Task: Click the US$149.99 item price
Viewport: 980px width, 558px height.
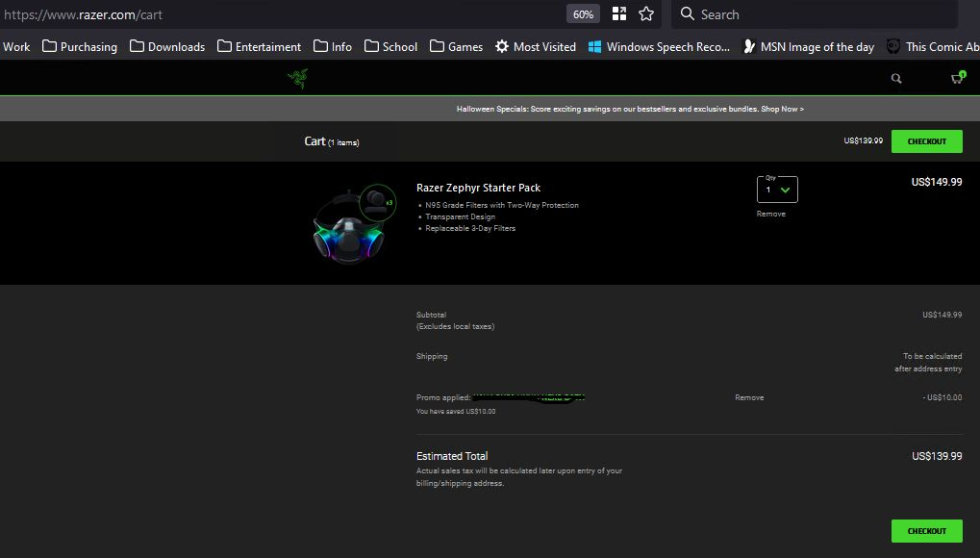Action: click(x=937, y=182)
